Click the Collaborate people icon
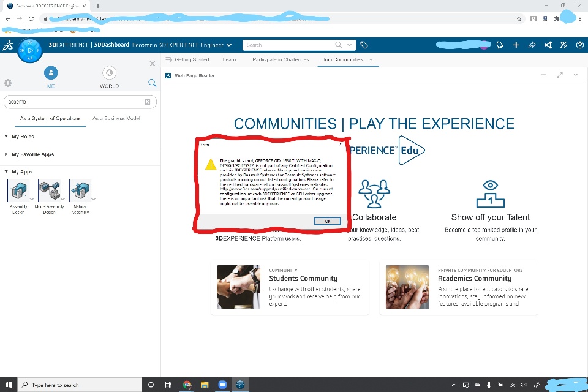This screenshot has height=392, width=588. [374, 194]
